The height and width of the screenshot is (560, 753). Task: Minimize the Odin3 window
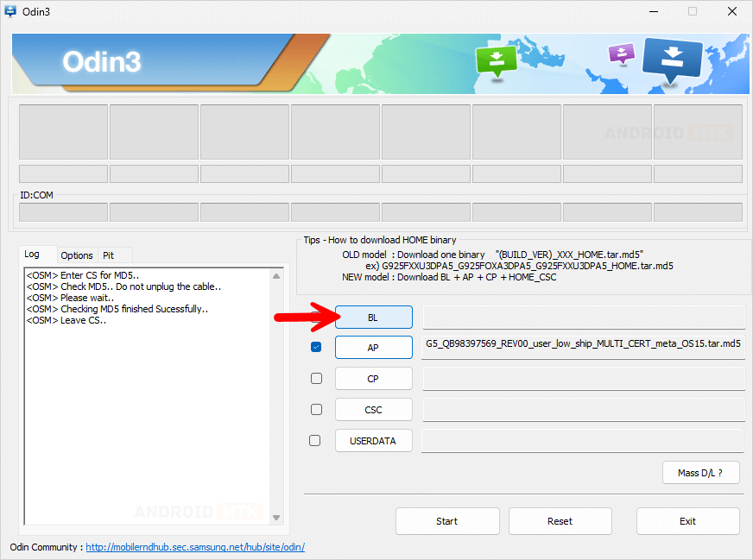click(x=653, y=12)
